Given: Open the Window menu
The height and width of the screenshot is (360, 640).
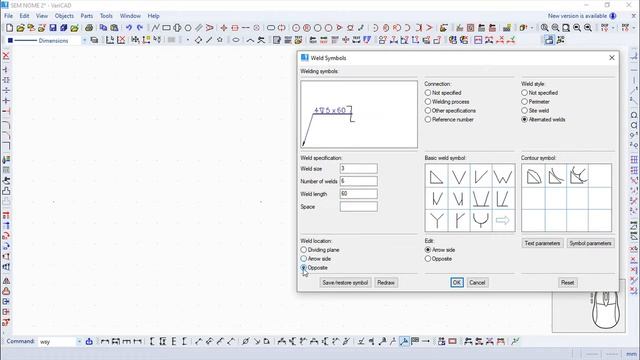Looking at the screenshot, I should (130, 16).
